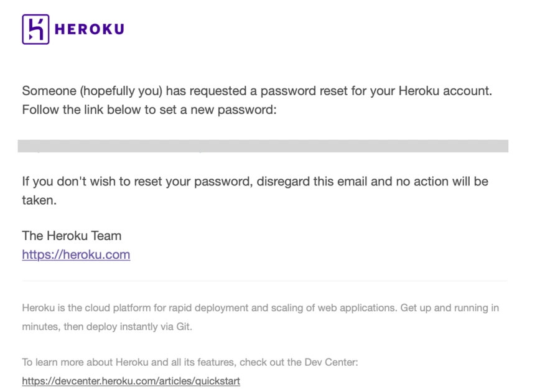The image size is (545, 392).
Task: Open the redacted password reset link
Action: [x=263, y=146]
